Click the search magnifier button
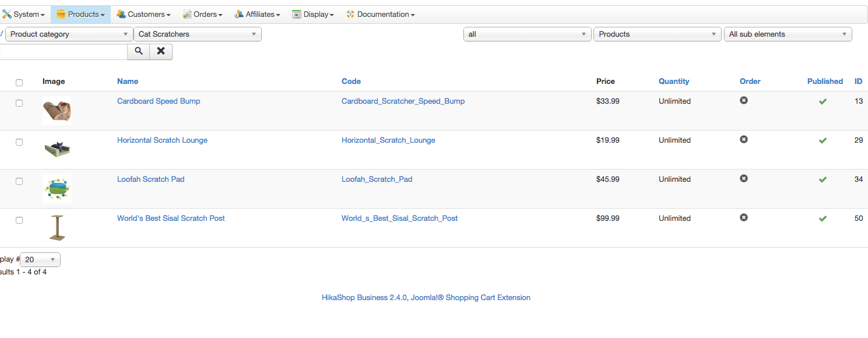This screenshot has height=338, width=868. point(139,51)
